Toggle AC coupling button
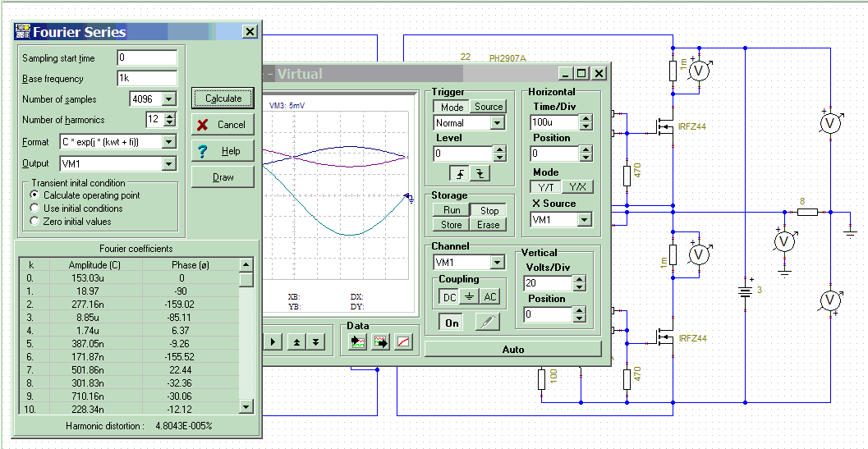This screenshot has height=449, width=868. click(x=490, y=297)
